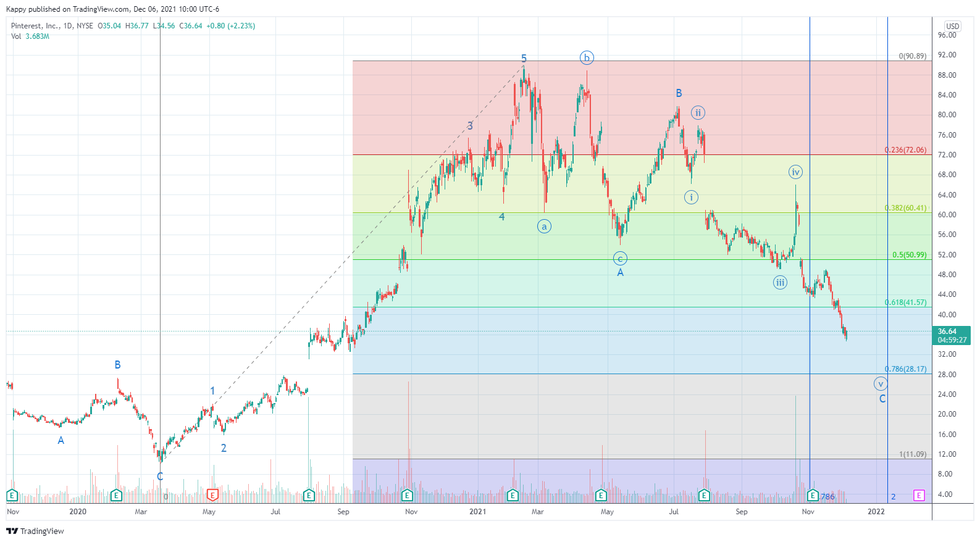Click the magenta upcoming earnings E marker

919,495
